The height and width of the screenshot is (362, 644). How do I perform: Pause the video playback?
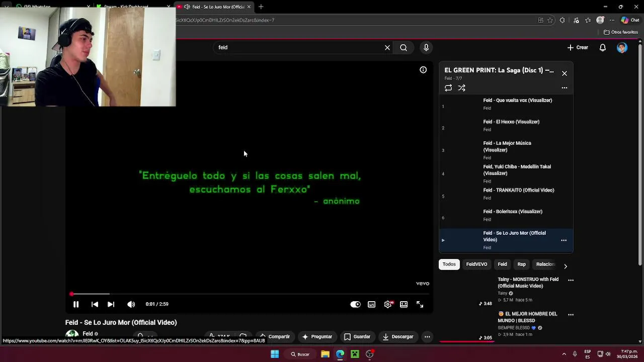click(x=76, y=304)
